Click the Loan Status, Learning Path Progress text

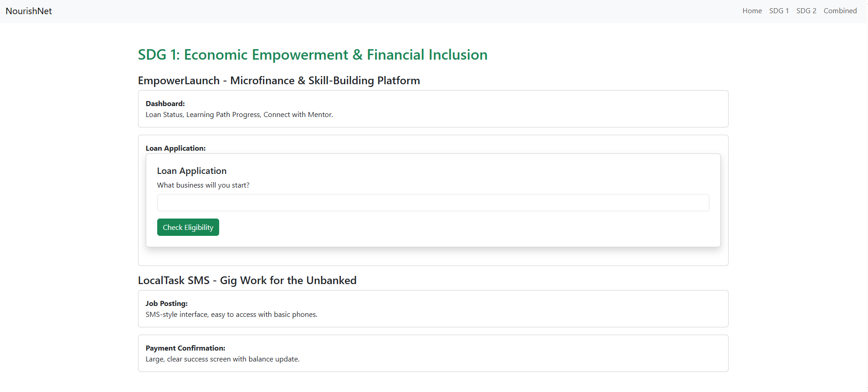click(x=239, y=115)
